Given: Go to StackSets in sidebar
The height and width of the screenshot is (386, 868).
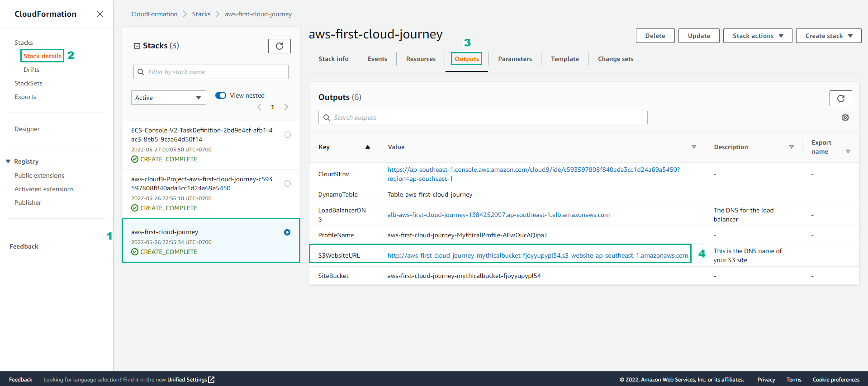Looking at the screenshot, I should coord(28,83).
